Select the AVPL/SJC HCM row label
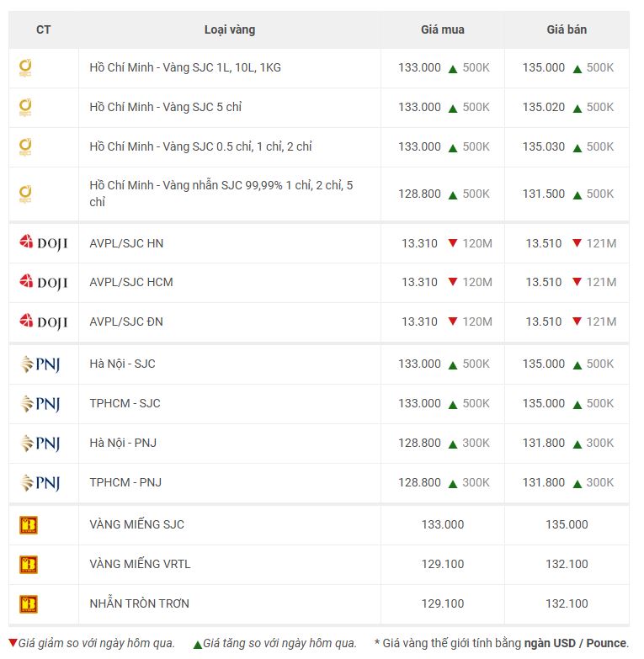This screenshot has width=644, height=659. click(131, 282)
